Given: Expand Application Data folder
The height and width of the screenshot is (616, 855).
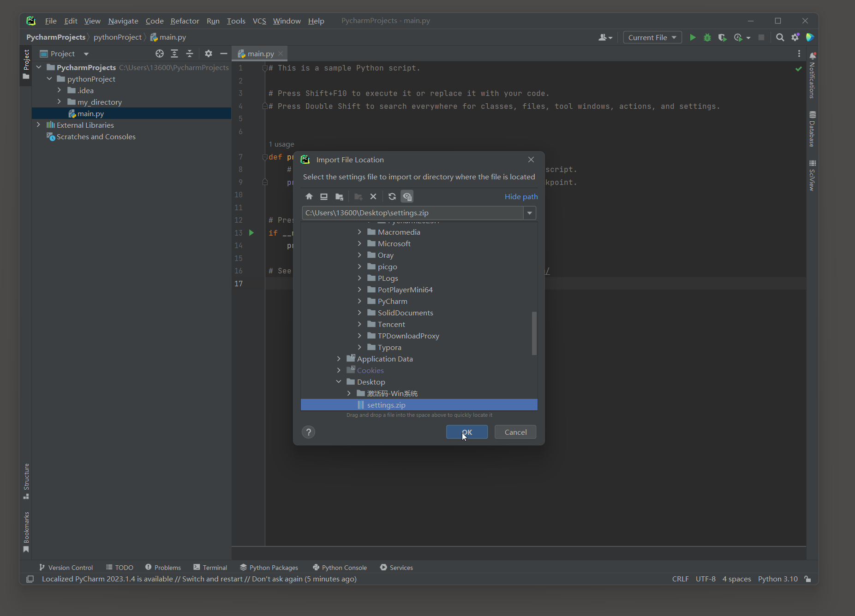Looking at the screenshot, I should click(339, 359).
